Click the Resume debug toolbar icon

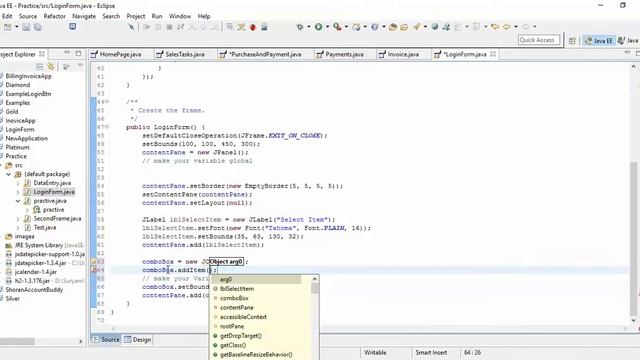click(x=147, y=27)
